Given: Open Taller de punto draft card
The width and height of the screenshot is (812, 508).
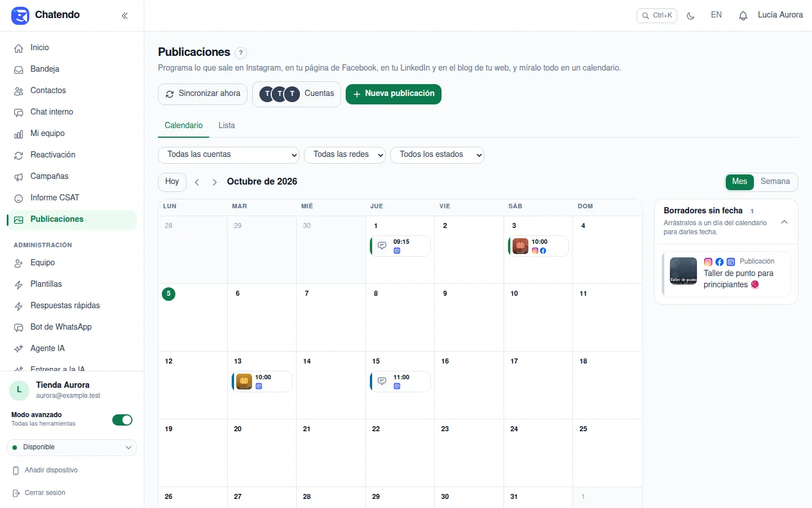Looking at the screenshot, I should (726, 274).
